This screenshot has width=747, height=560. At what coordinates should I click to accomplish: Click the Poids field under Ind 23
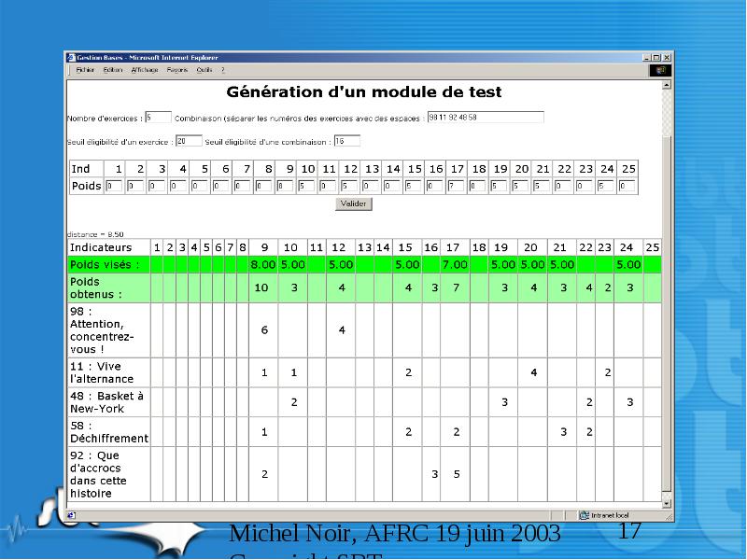tap(585, 186)
